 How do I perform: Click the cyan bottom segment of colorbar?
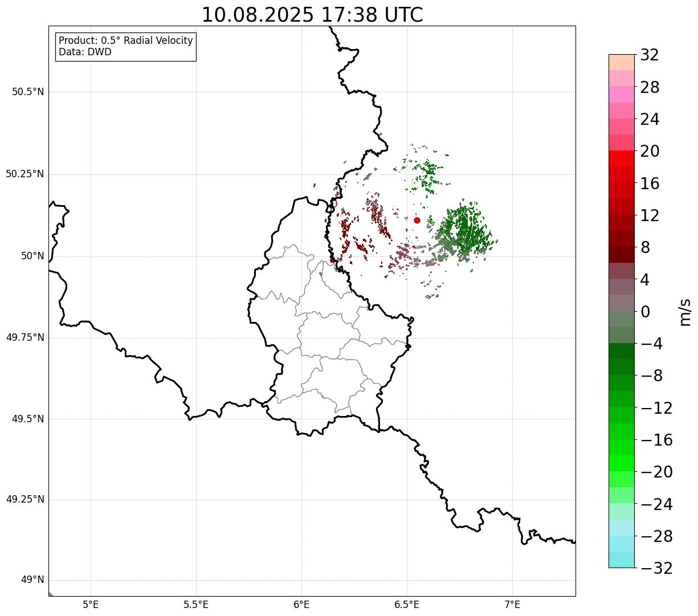(622, 560)
